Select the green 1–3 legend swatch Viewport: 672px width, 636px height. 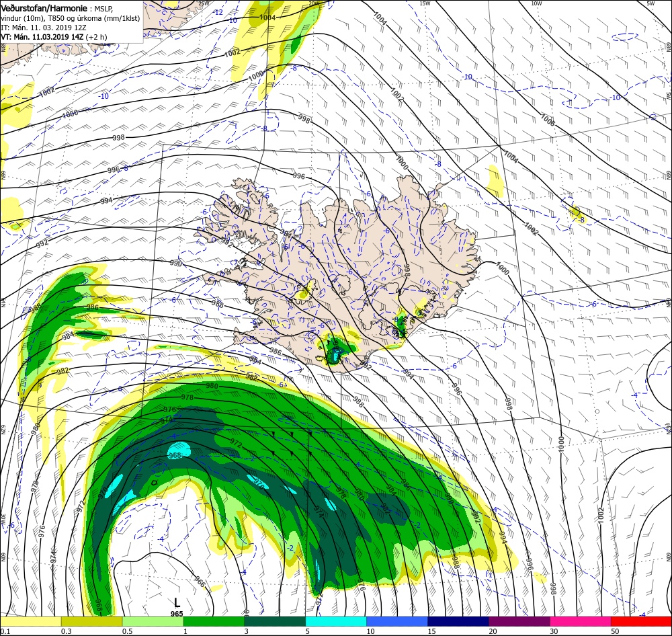click(x=214, y=621)
